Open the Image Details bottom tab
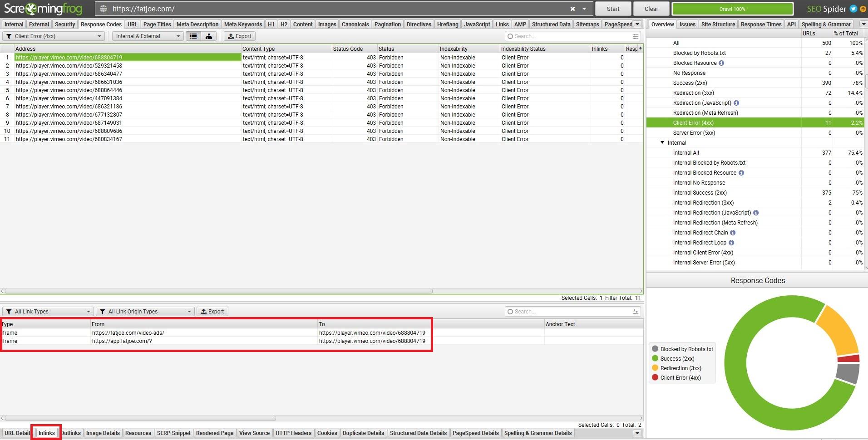 (103, 433)
